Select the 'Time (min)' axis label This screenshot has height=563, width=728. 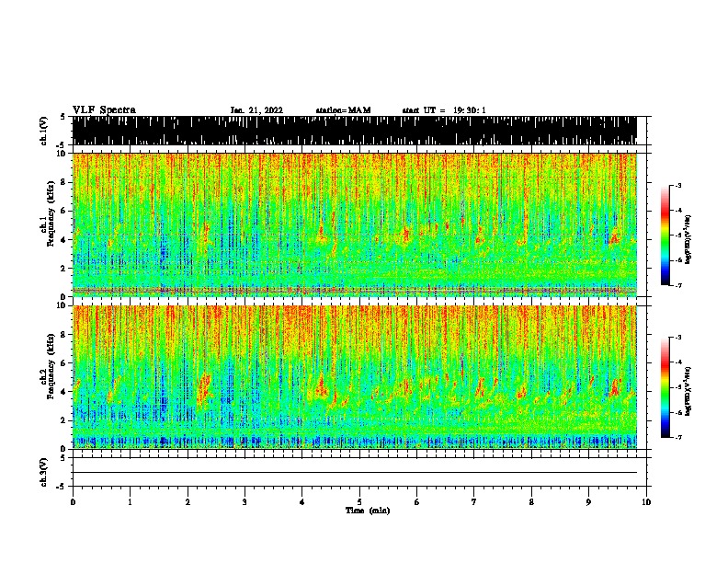tap(368, 511)
